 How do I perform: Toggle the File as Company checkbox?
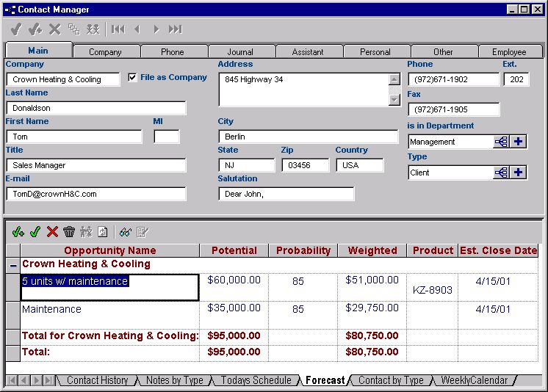(132, 78)
